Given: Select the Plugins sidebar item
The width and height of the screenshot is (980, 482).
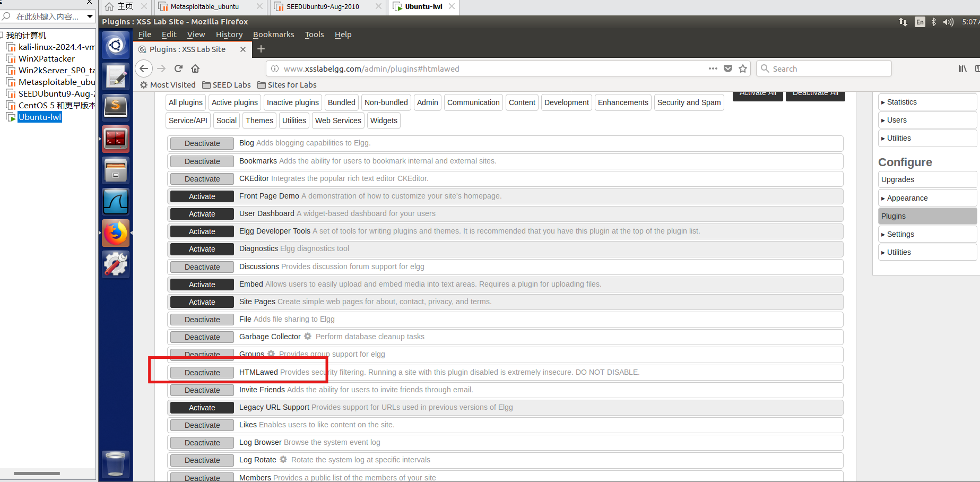Looking at the screenshot, I should [927, 216].
